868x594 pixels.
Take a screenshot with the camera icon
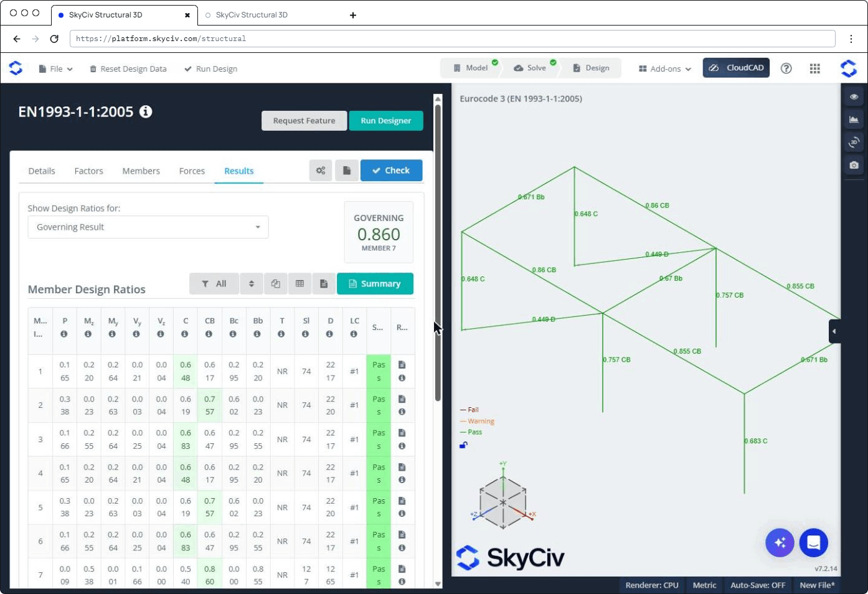click(x=854, y=165)
